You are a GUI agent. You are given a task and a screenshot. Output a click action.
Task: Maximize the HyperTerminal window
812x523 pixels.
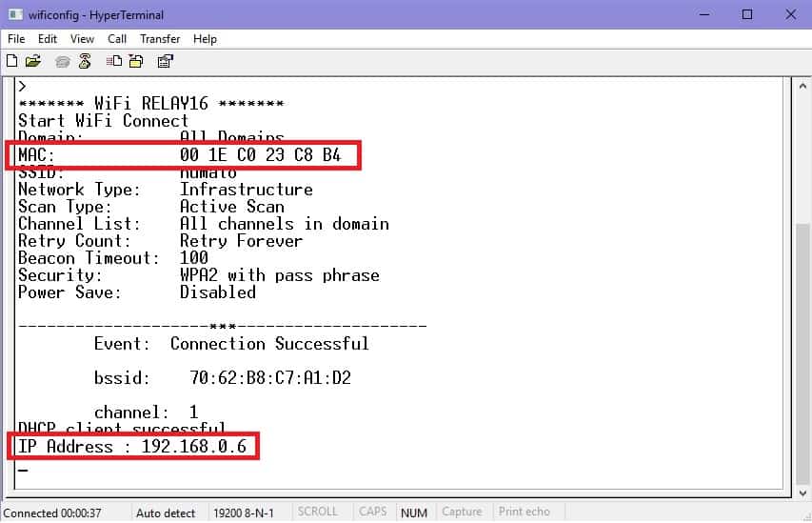point(747,14)
